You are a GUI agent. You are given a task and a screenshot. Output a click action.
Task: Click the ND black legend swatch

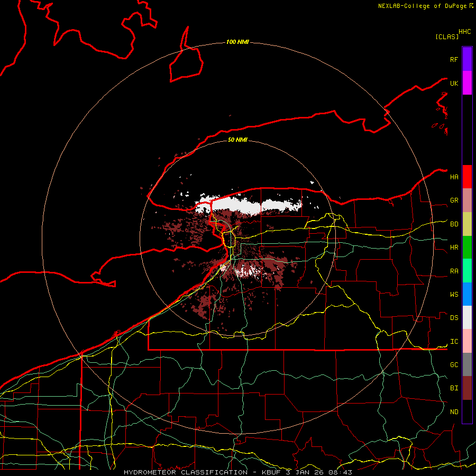tap(467, 411)
